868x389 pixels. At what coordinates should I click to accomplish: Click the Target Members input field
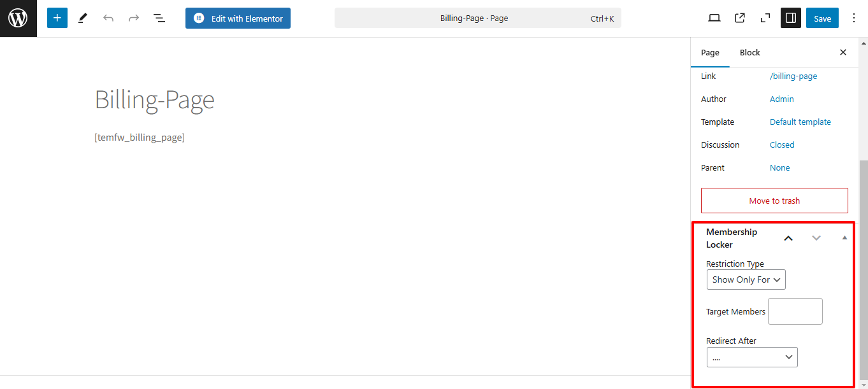coord(795,311)
